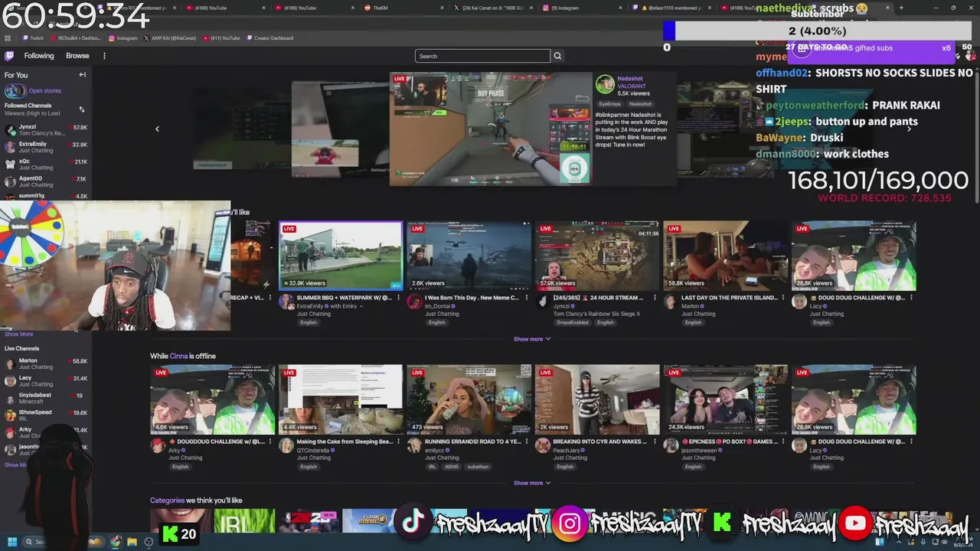
Task: Click the subathon tag under emilycc
Action: [478, 466]
